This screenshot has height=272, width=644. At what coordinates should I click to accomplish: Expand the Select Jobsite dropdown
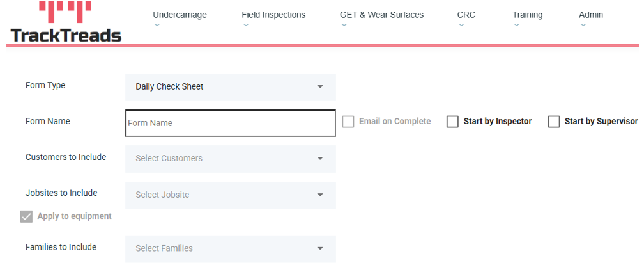(x=230, y=195)
